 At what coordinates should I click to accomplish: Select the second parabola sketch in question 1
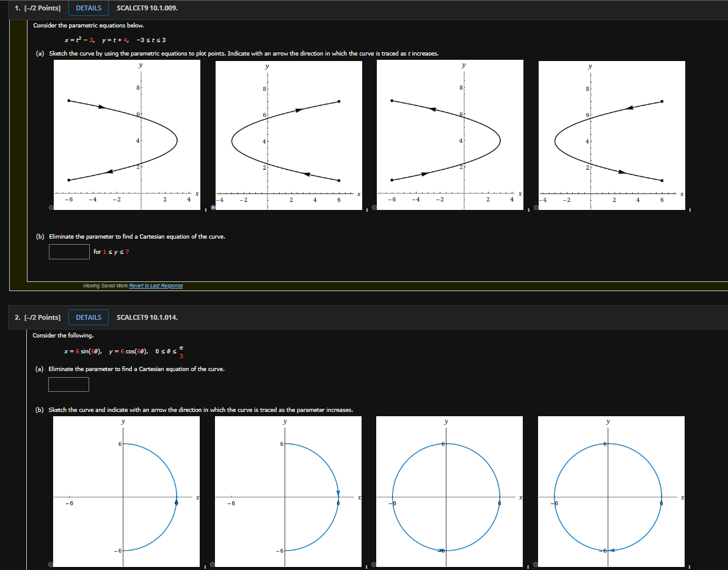(212, 209)
